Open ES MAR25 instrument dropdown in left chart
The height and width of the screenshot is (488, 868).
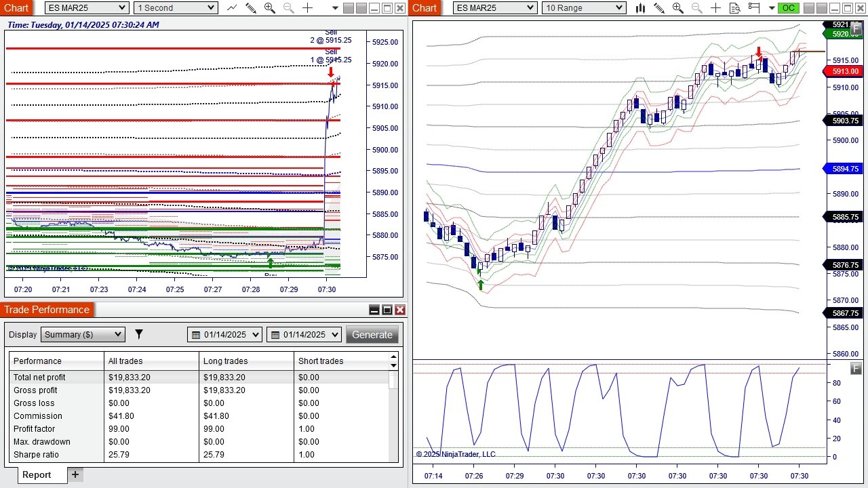(x=87, y=8)
